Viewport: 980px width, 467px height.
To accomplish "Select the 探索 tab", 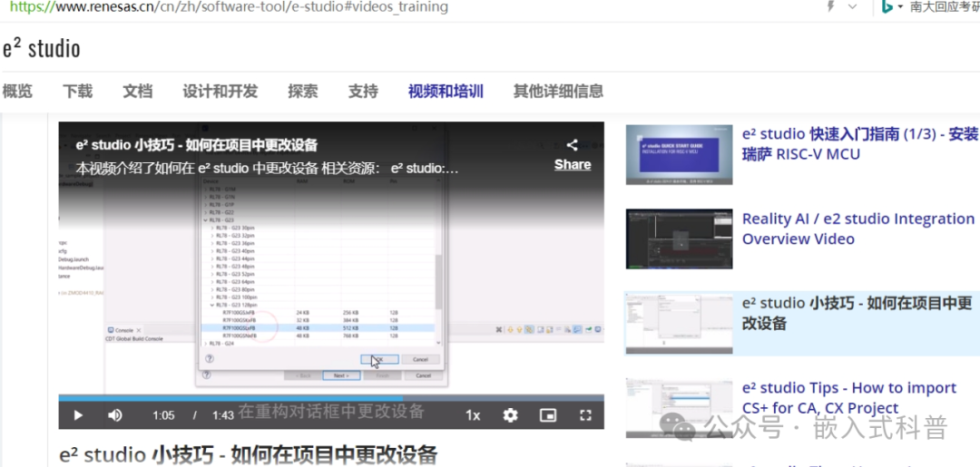I will click(x=303, y=92).
